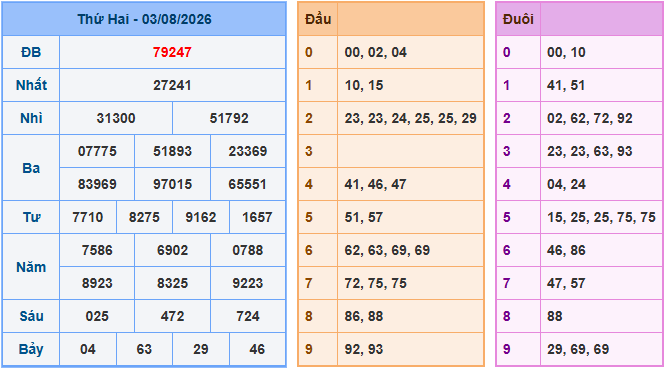This screenshot has width=666, height=370.
Task: Click the Bảy row label
Action: click(x=31, y=349)
